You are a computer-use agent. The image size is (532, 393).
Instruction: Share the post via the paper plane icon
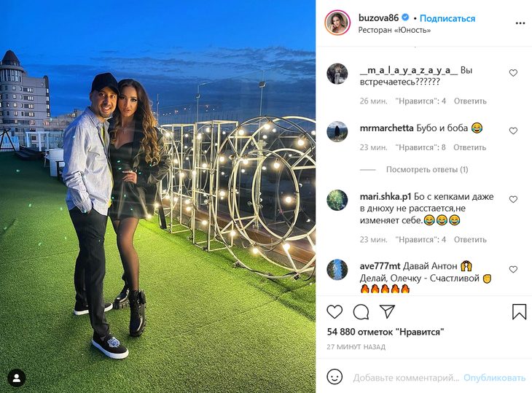pyautogui.click(x=387, y=311)
